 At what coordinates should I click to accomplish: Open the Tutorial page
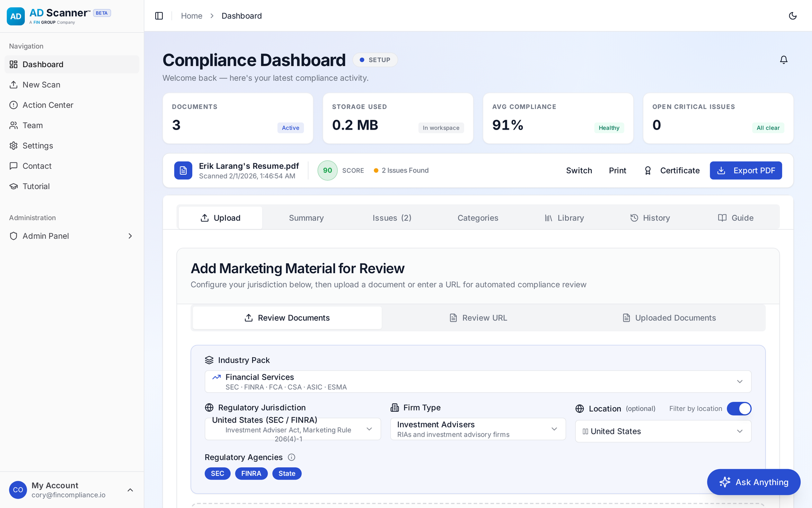72,186
